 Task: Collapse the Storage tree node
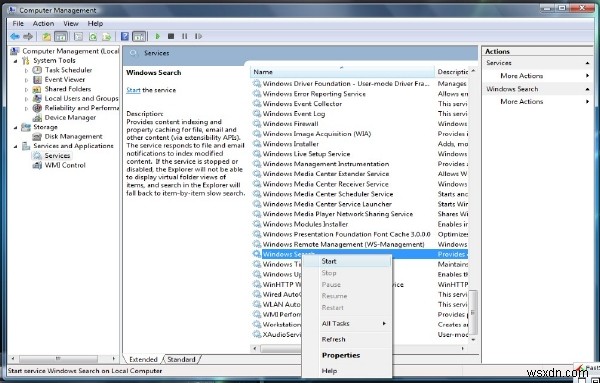point(16,127)
